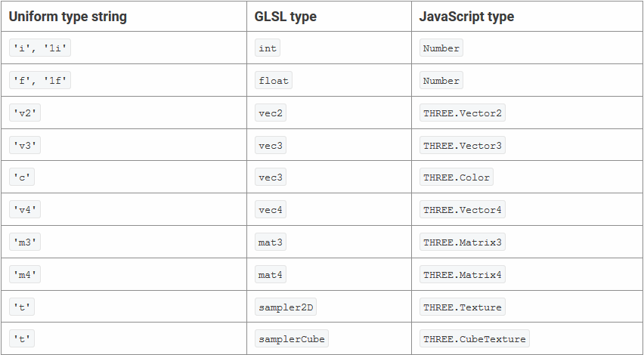Click the THREE.Matrix4 code snippet
Viewport: 644px width, 355px height.
click(x=463, y=275)
